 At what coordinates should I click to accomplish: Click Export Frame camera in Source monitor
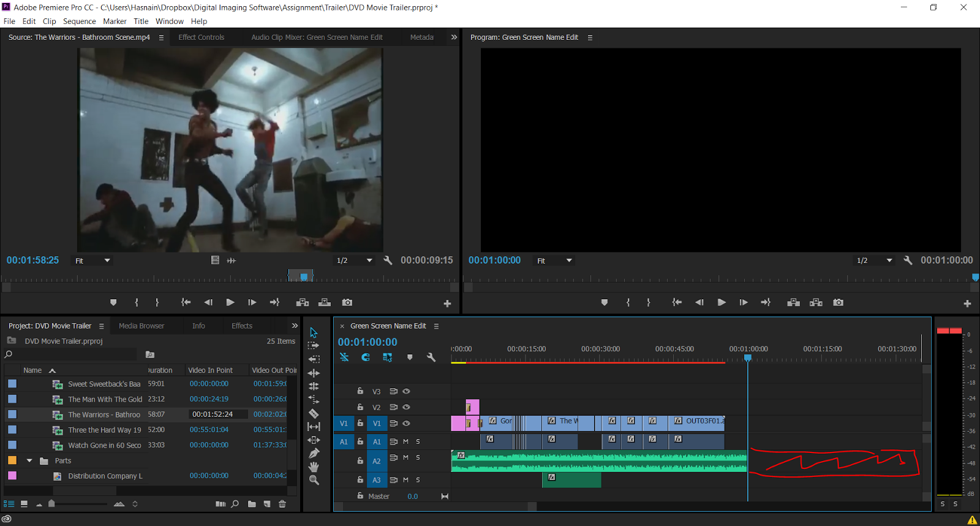coord(347,302)
